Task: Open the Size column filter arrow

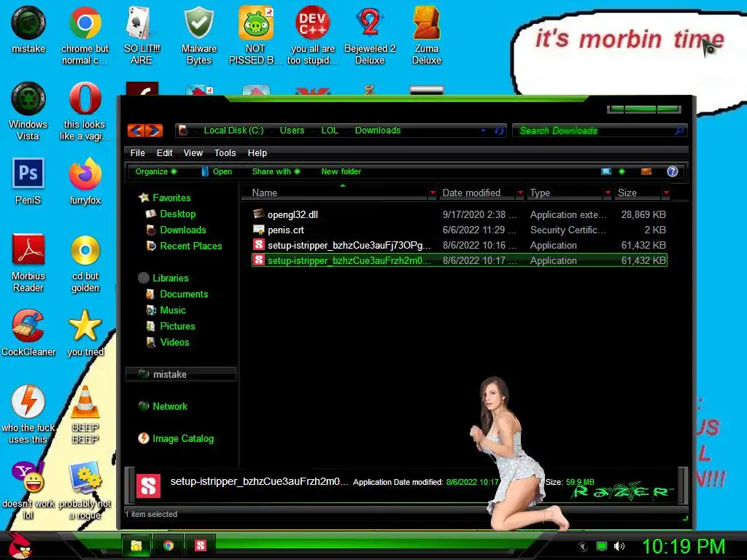Action: (x=667, y=192)
